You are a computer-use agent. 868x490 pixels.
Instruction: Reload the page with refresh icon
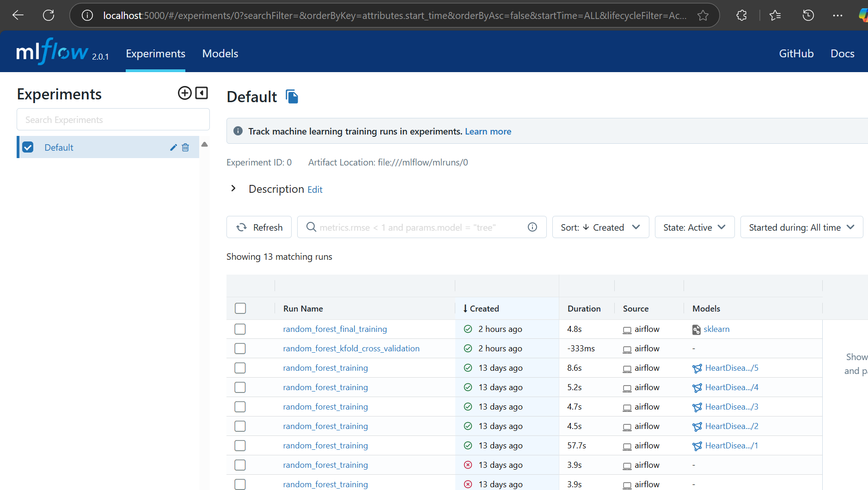pos(49,15)
